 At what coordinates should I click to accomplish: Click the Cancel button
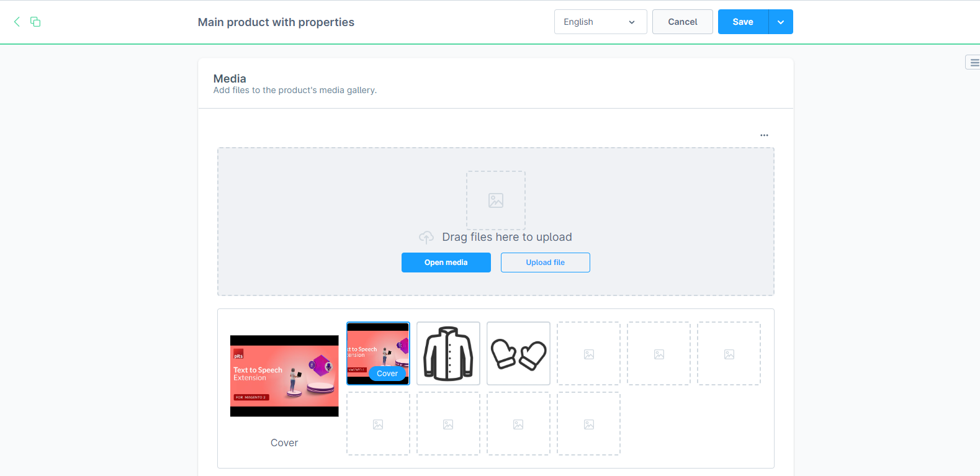pyautogui.click(x=682, y=22)
